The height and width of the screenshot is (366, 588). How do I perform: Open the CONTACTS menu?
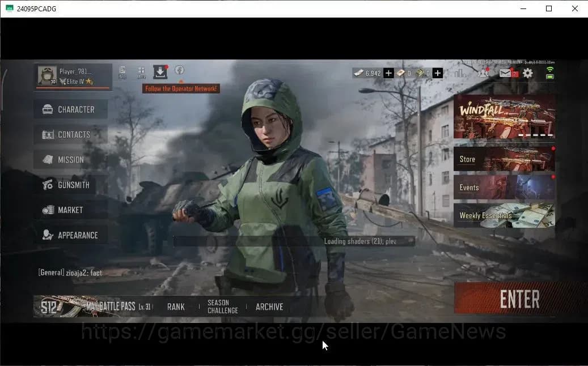coord(70,134)
